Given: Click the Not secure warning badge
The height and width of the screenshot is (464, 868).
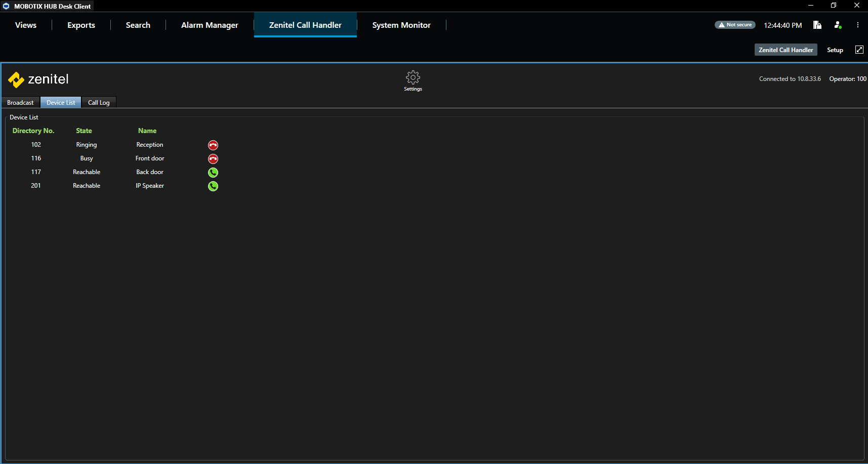Looking at the screenshot, I should 735,25.
